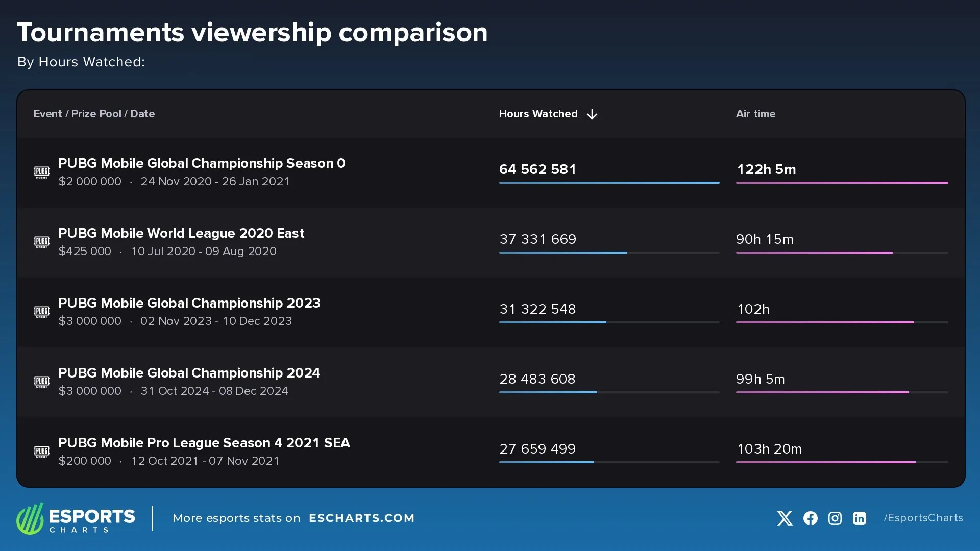The image size is (980, 551).
Task: Click the Facebook social icon
Action: coord(810,518)
